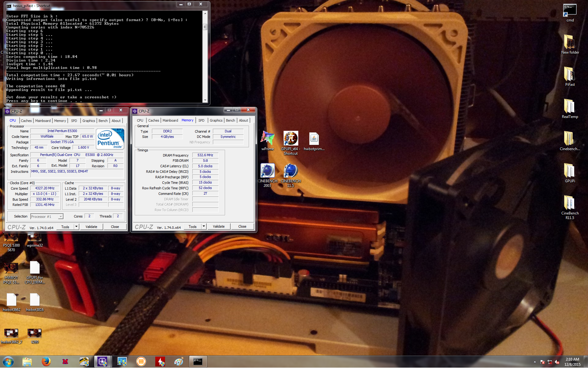The height and width of the screenshot is (375, 588).
Task: Open the hwbot3816 file icon
Action: click(x=35, y=303)
